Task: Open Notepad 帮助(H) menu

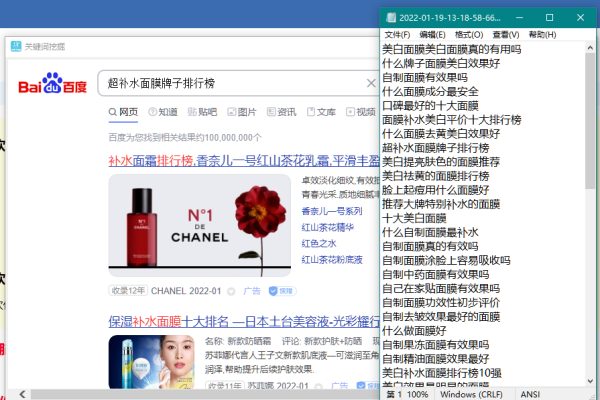Action: pos(542,35)
